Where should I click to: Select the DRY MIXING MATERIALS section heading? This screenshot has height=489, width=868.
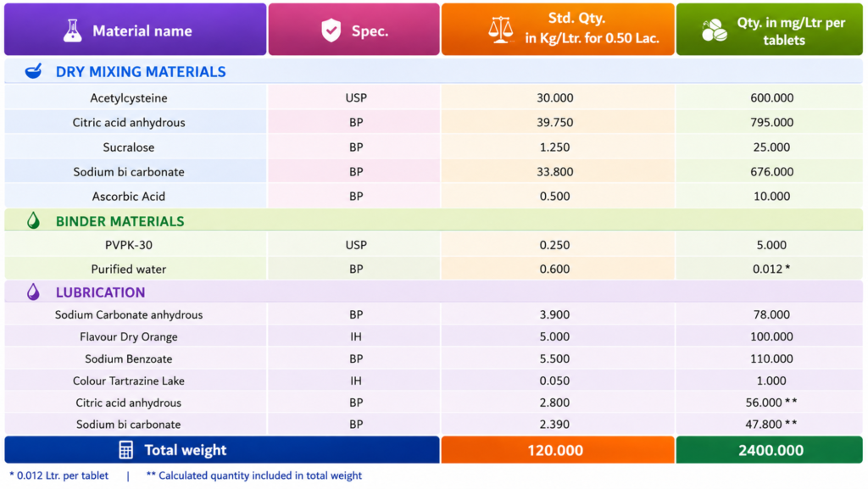tap(141, 72)
